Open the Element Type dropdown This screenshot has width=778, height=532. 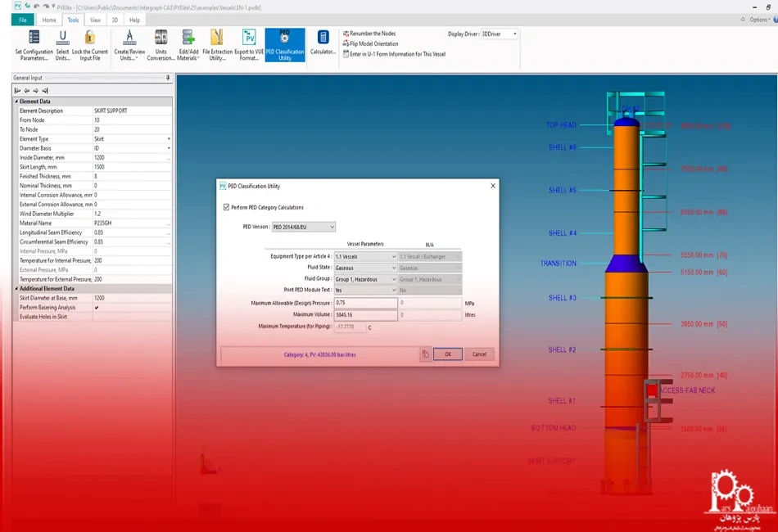169,139
